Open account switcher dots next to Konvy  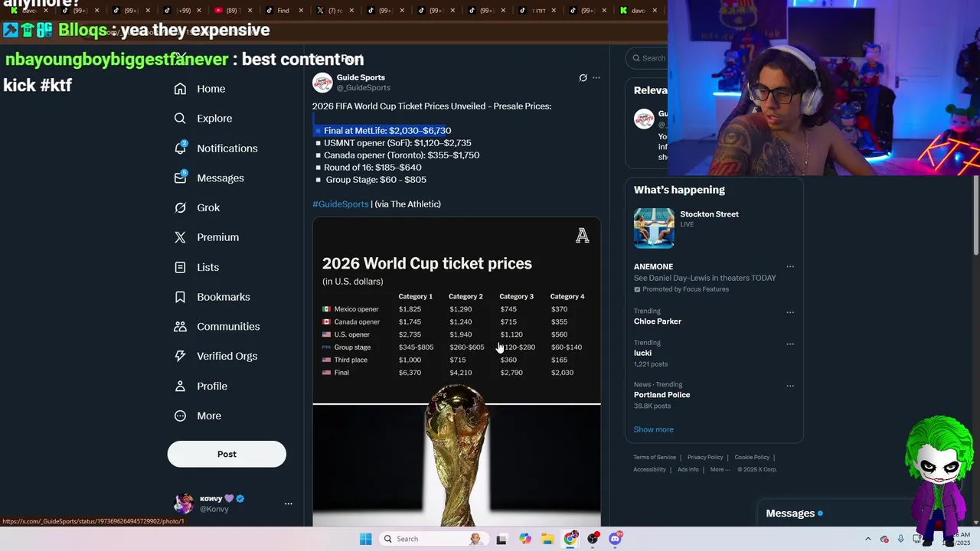[x=289, y=504]
